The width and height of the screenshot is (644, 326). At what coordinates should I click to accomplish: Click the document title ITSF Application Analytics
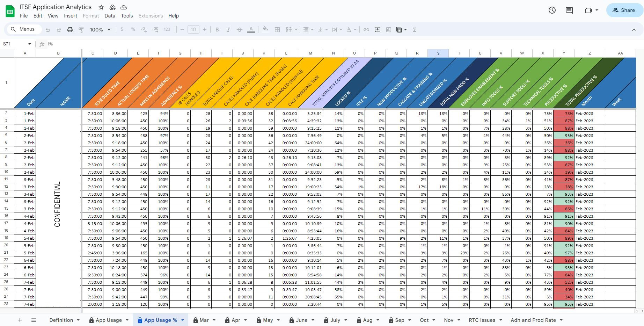[56, 7]
